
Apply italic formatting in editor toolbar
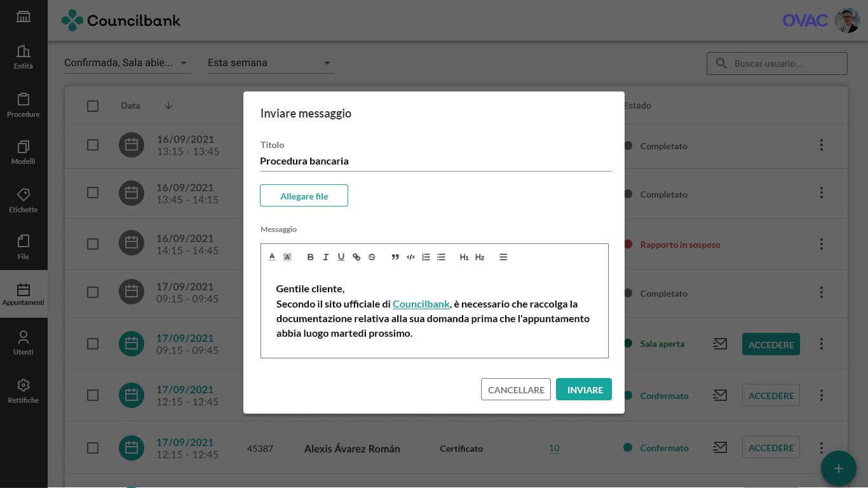tap(325, 257)
